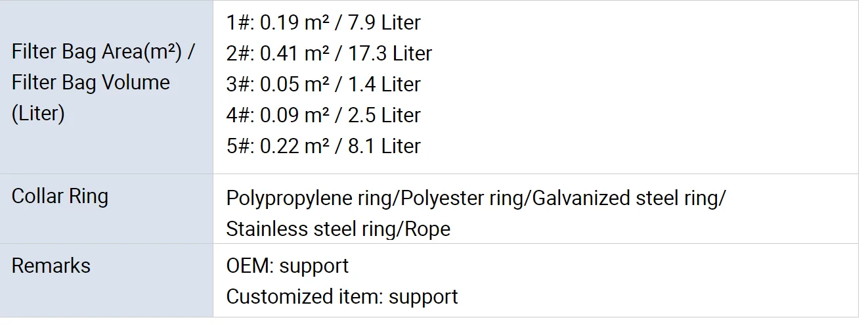Click the 2# 0.41 m² line
The width and height of the screenshot is (868, 326).
277,54
